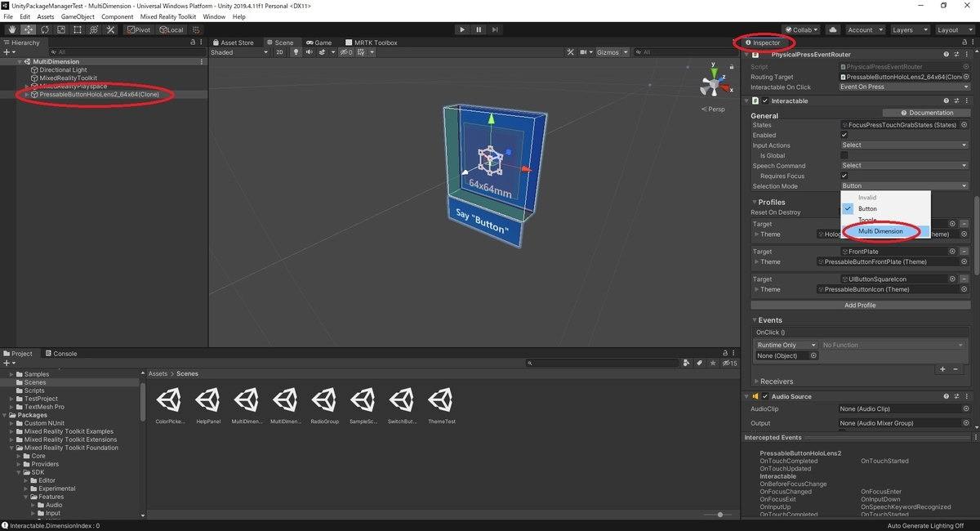Remove the UIButtonSquareIcon profile
The image size is (980, 531).
[964, 279]
